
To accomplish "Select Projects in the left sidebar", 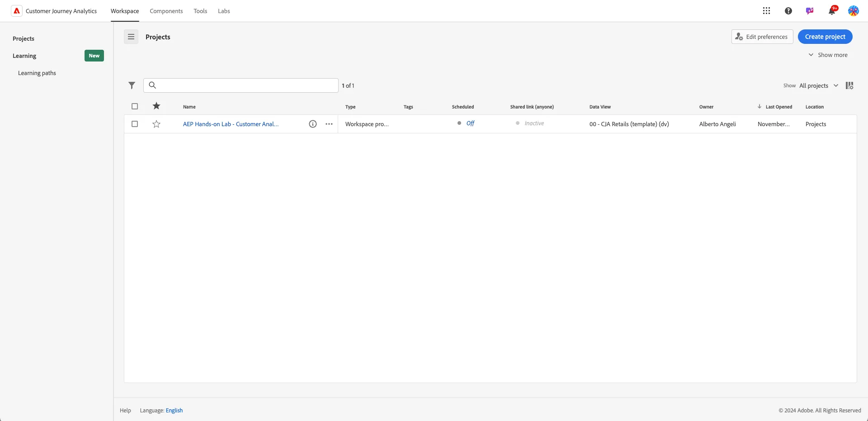I will click(24, 38).
